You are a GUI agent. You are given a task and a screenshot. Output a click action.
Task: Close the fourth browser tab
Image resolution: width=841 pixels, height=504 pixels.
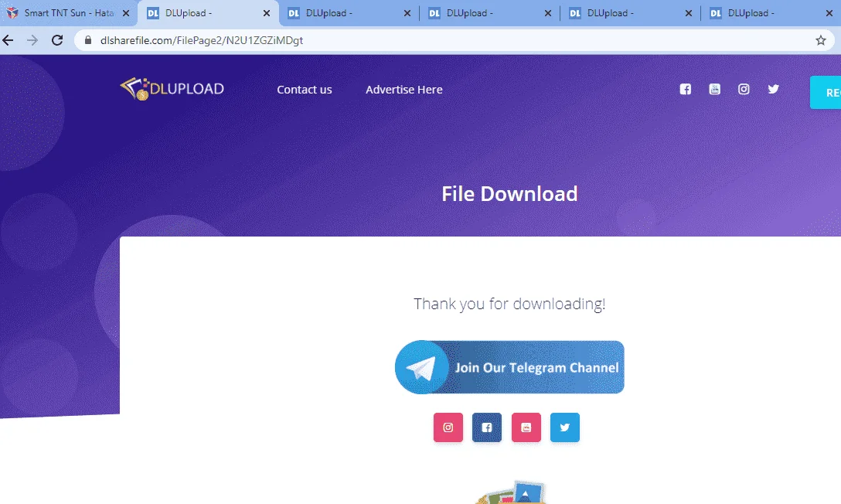click(547, 13)
